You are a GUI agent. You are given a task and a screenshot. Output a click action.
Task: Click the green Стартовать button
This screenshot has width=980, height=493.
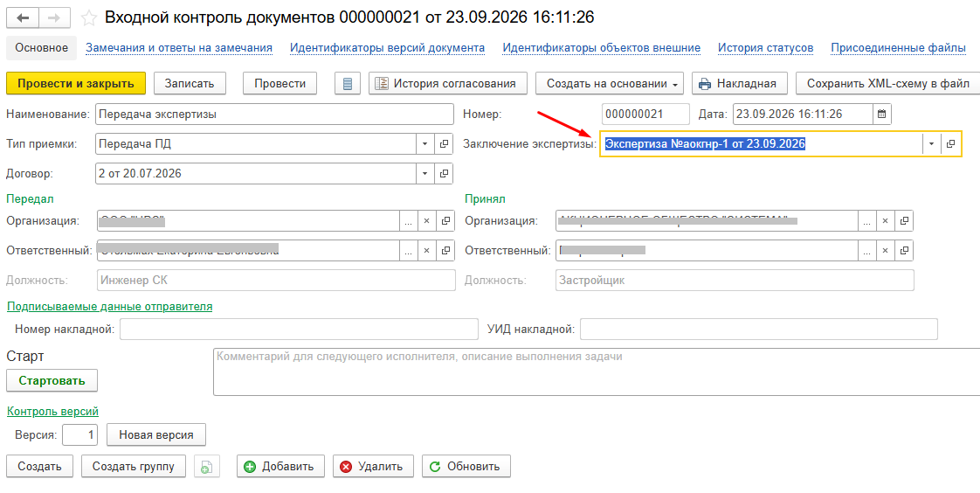(x=52, y=380)
